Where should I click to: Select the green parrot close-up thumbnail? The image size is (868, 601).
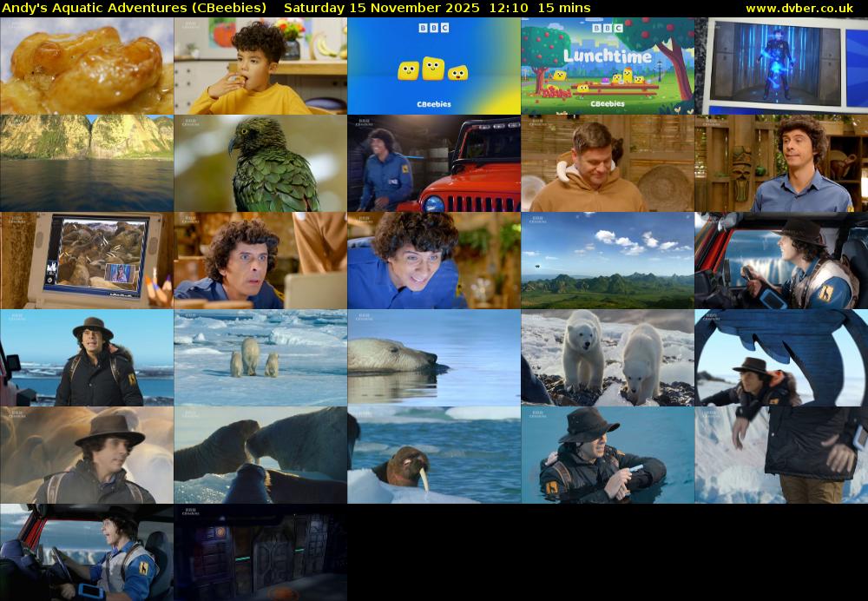click(260, 163)
